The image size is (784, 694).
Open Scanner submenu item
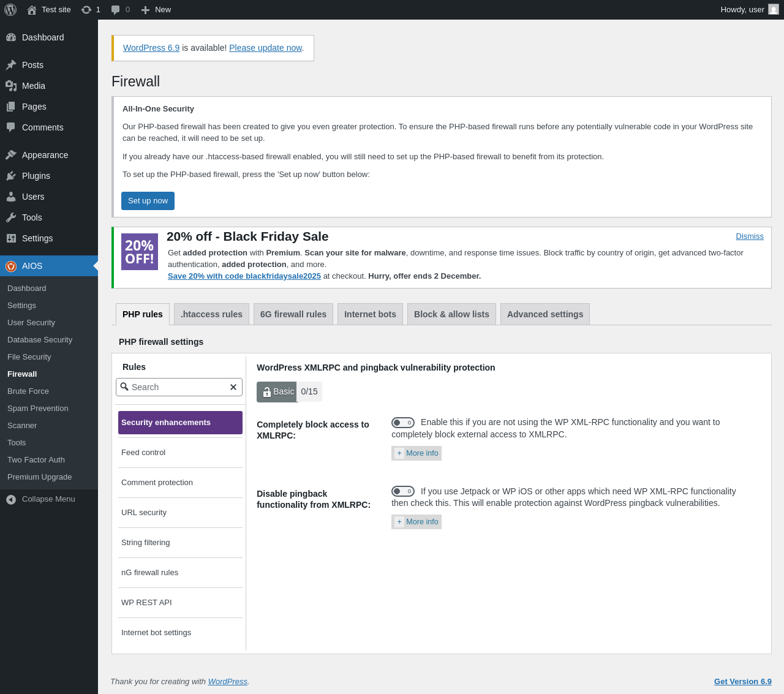pos(49,426)
